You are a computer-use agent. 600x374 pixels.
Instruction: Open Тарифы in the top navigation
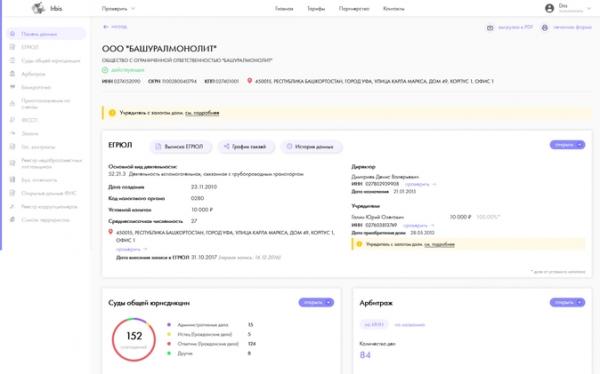pyautogui.click(x=316, y=8)
